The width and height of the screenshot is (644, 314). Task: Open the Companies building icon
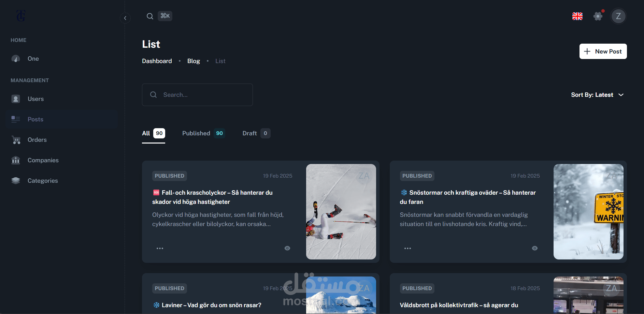(16, 160)
